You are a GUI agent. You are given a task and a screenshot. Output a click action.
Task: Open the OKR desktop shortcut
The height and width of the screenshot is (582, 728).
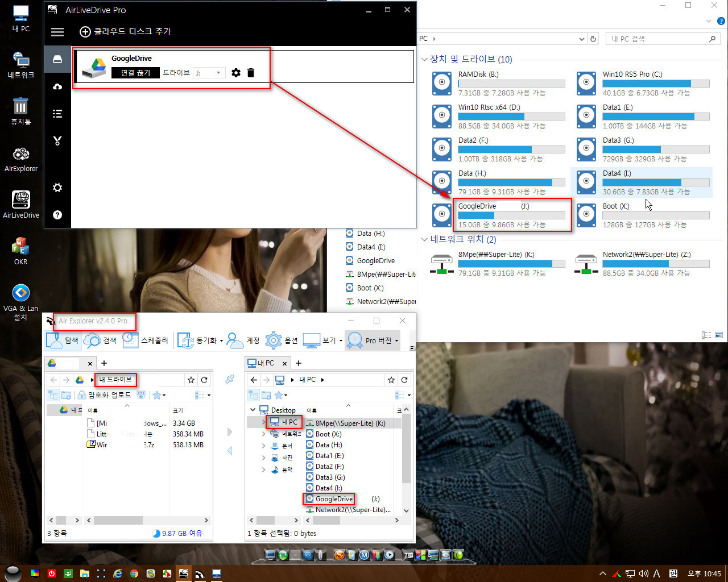tap(21, 252)
